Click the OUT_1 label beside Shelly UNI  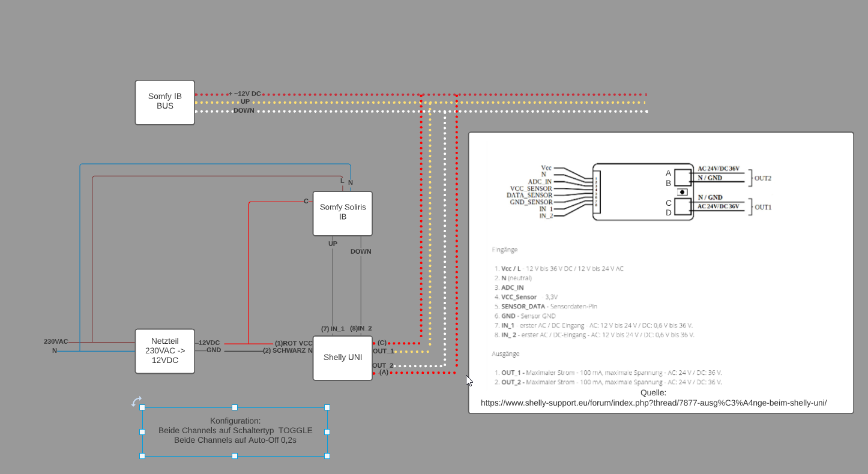coord(383,351)
